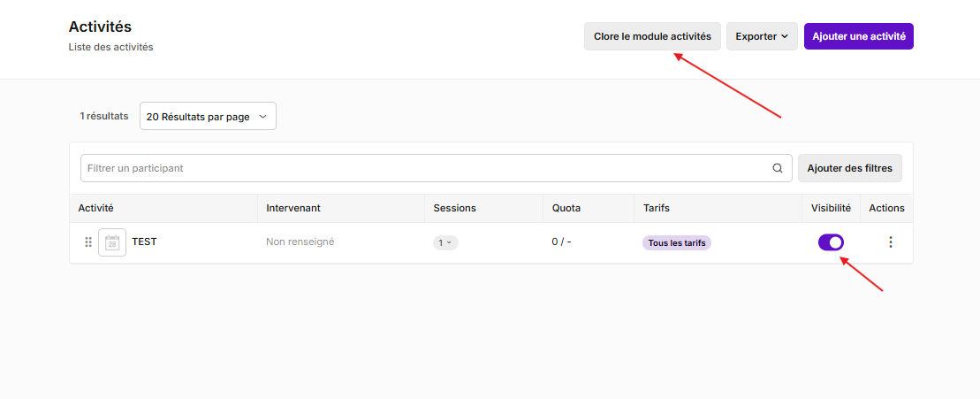Viewport: 980px width, 399px height.
Task: Click Ajouter une activité button
Action: point(859,36)
